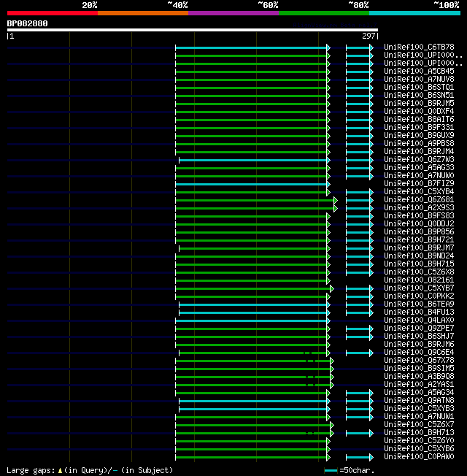Pick the UniRef100_Q0DDJ2 label

click(x=419, y=223)
